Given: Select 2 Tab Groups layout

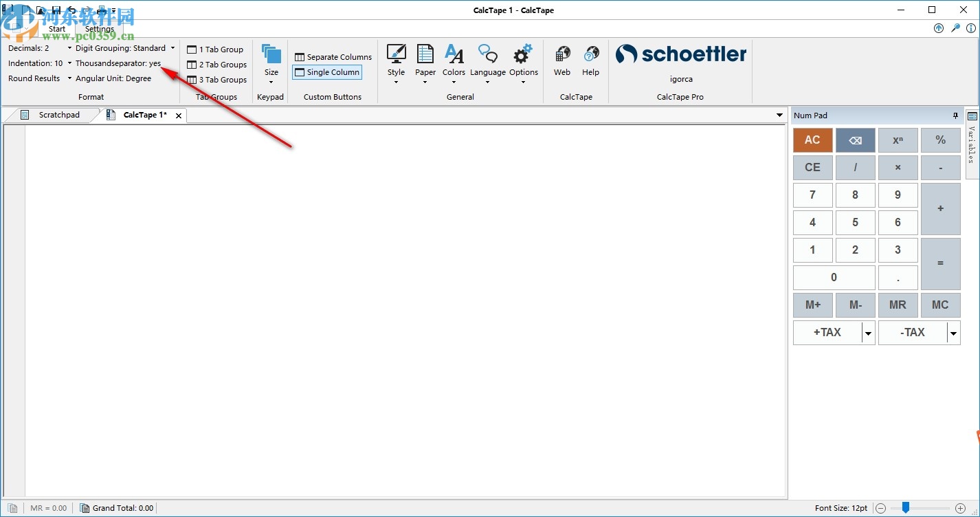Looking at the screenshot, I should coord(216,65).
